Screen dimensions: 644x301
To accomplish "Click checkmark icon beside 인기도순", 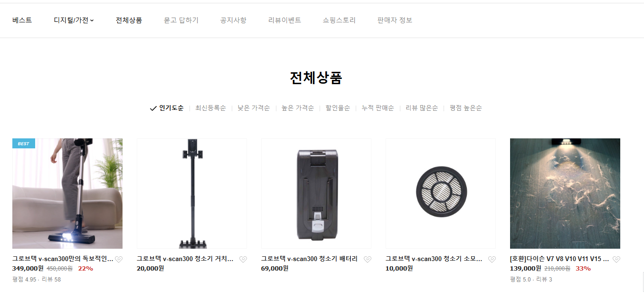I will point(153,108).
